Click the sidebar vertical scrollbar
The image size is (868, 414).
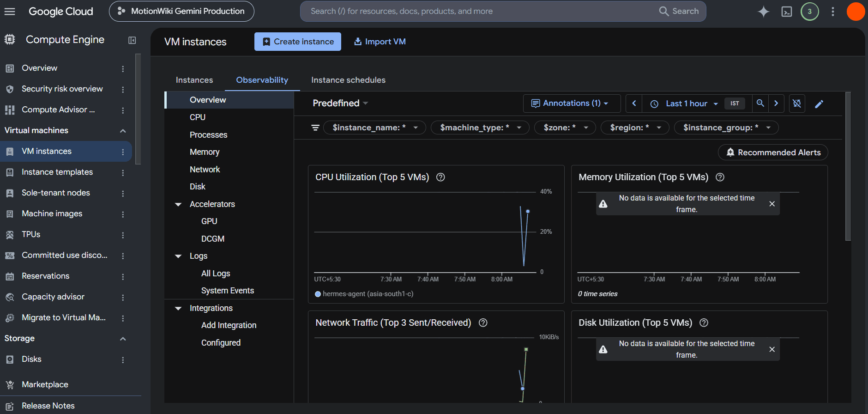coord(138,109)
